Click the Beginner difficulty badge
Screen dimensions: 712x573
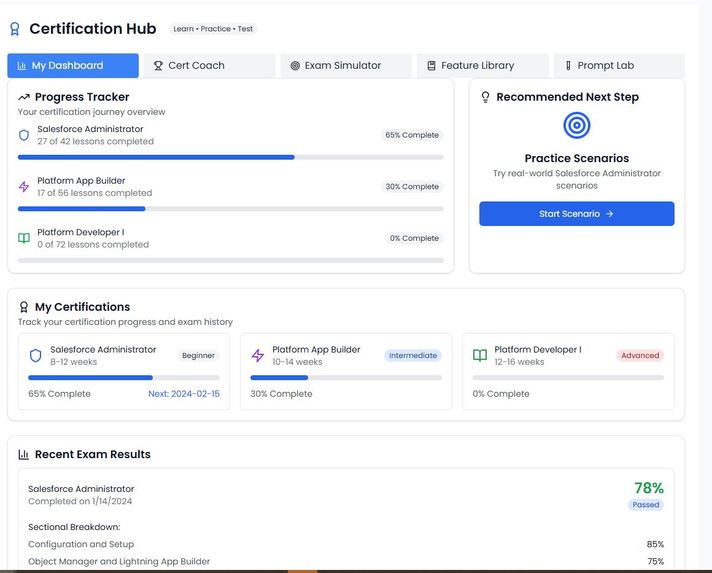[x=198, y=356]
